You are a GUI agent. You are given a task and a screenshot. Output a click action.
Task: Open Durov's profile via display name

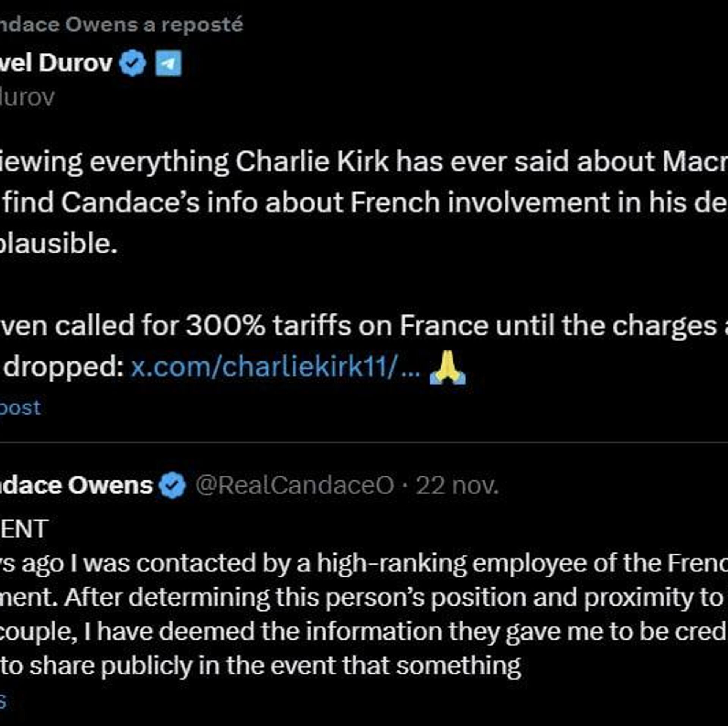56,63
